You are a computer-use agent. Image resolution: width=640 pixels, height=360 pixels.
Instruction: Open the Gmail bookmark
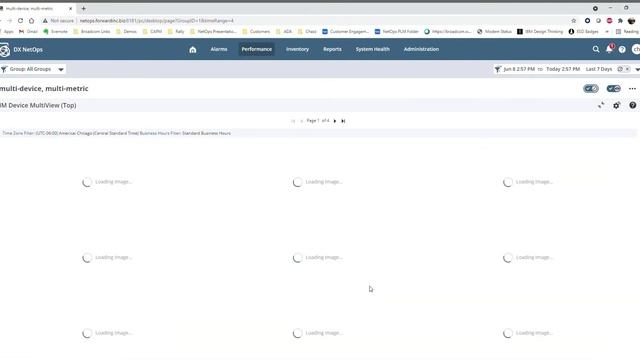point(28,31)
